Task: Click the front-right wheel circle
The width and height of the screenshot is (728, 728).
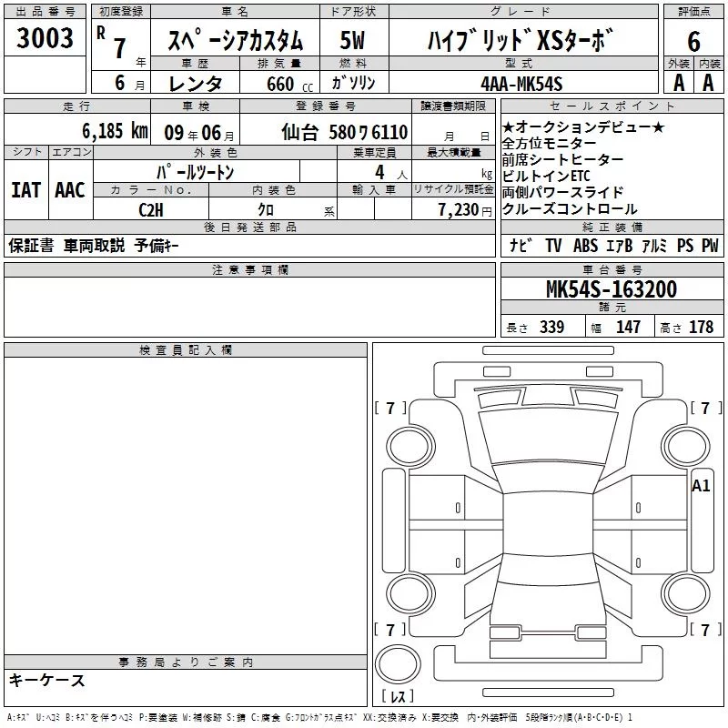Action: [686, 447]
